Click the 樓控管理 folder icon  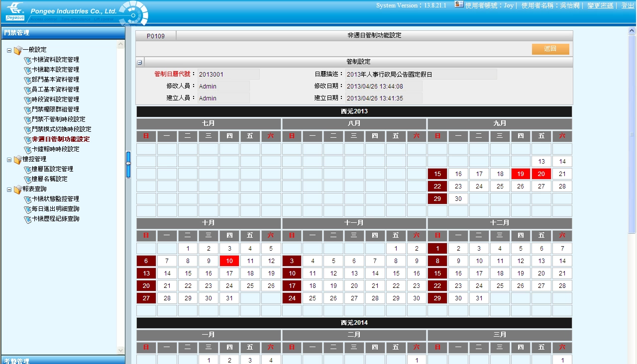[x=18, y=159]
